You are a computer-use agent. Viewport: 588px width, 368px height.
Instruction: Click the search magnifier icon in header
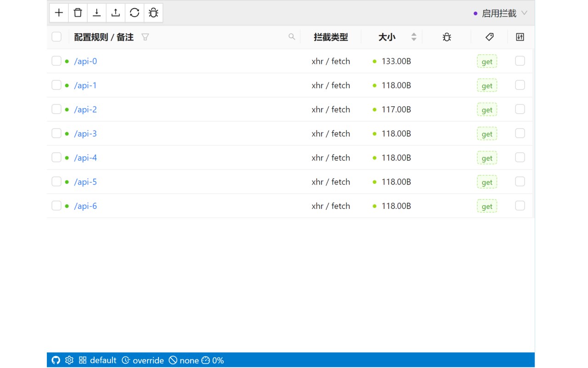pyautogui.click(x=292, y=37)
